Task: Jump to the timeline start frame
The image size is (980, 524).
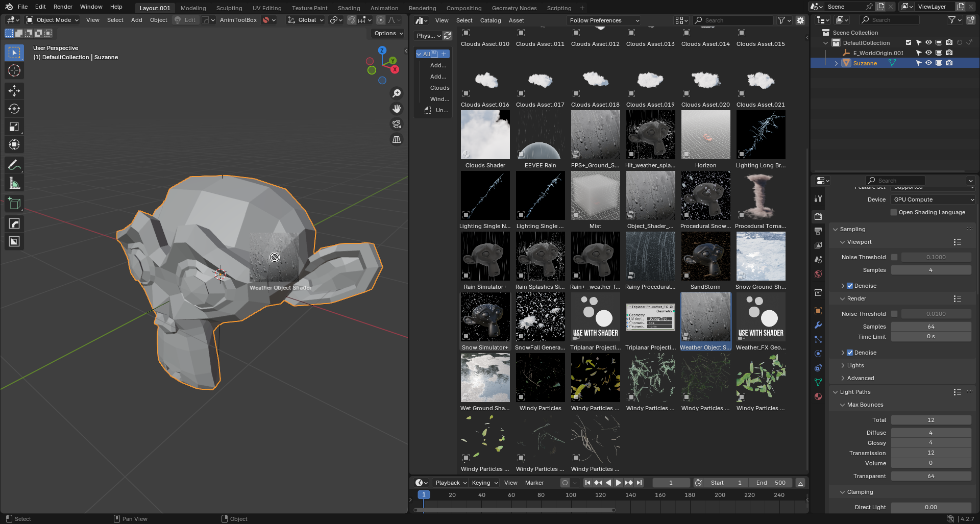Action: tap(587, 483)
